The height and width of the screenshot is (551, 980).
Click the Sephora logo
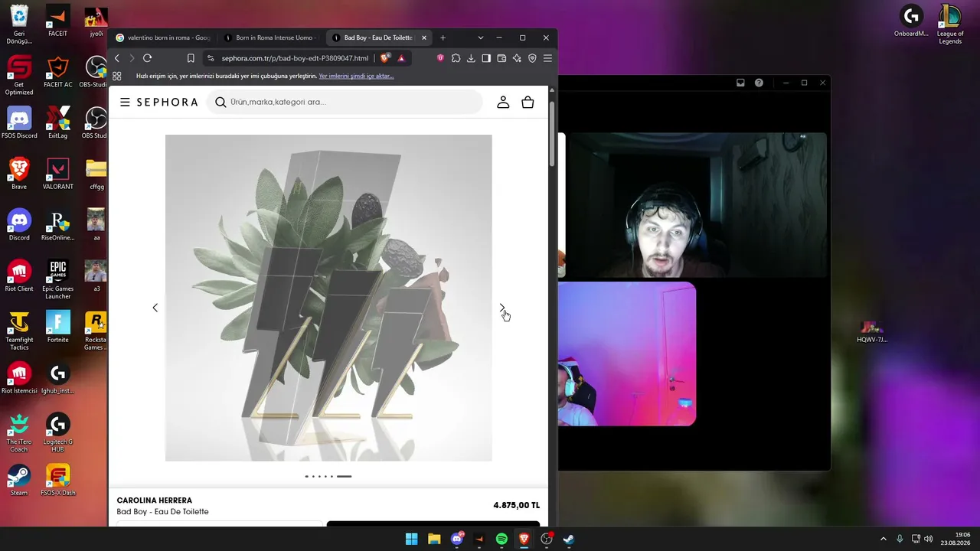[x=167, y=103]
